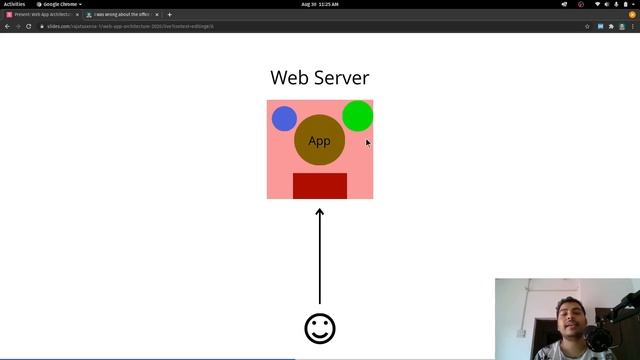Select the 'I was wrong about the' tab
Screen dimensions: 640x360
pos(122,15)
